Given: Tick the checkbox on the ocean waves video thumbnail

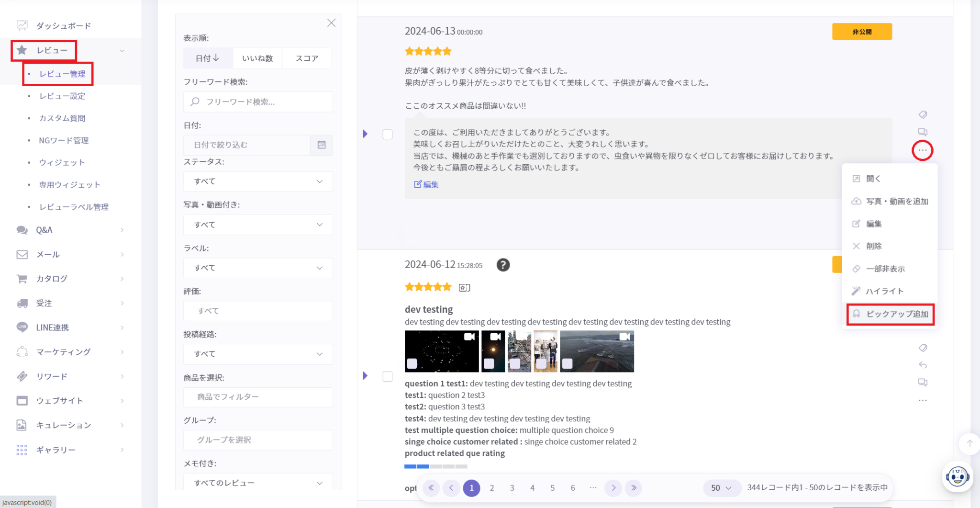Looking at the screenshot, I should [567, 363].
